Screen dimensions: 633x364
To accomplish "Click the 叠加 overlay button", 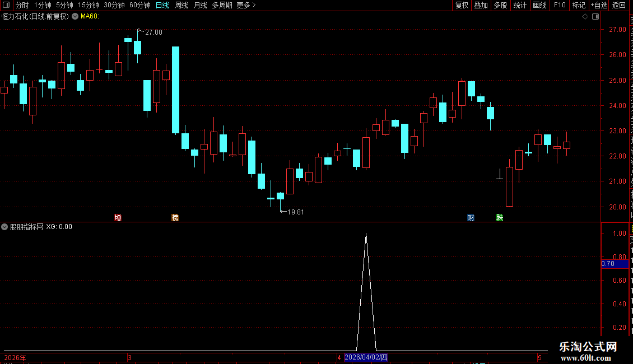I will tap(481, 5).
